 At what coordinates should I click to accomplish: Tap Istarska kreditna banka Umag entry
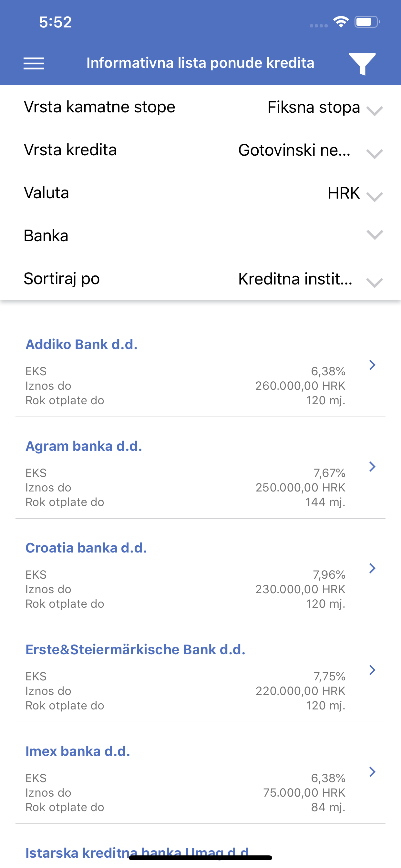pyautogui.click(x=137, y=852)
